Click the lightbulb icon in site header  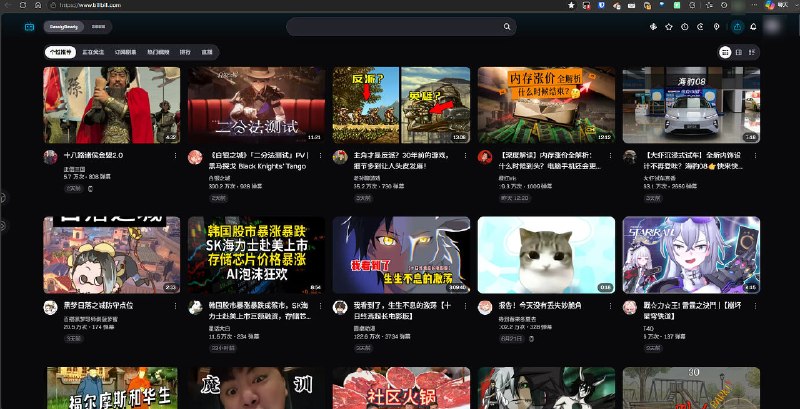pos(716,27)
